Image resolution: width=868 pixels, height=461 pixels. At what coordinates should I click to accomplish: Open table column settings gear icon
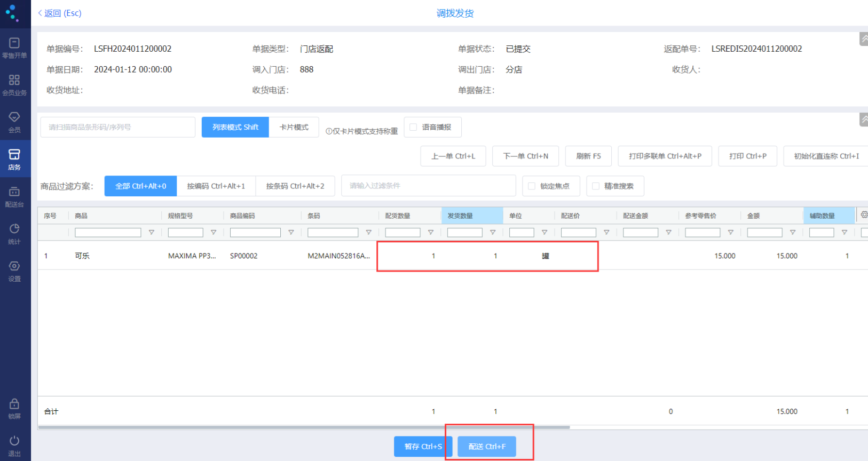864,214
